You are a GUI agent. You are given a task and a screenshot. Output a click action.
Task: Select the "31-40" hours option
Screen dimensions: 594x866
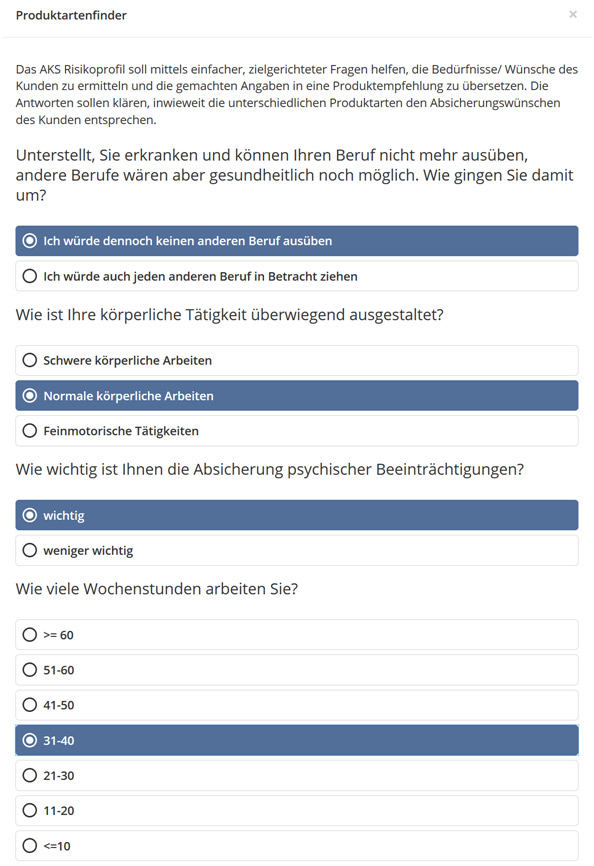(x=297, y=740)
